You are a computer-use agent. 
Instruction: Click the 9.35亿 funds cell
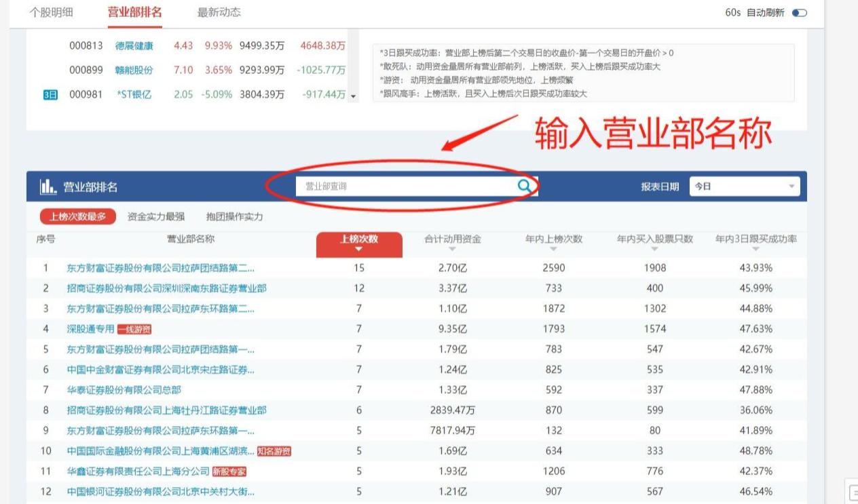453,329
